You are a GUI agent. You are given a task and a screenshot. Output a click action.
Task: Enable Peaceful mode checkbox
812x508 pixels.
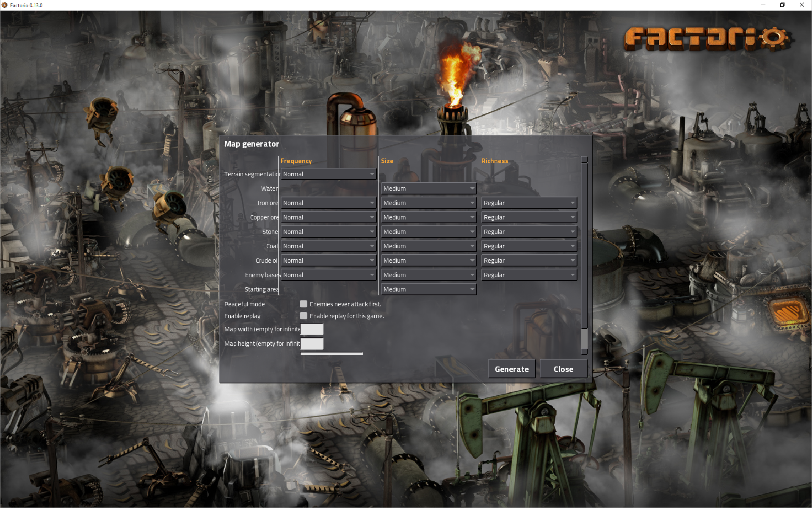304,304
